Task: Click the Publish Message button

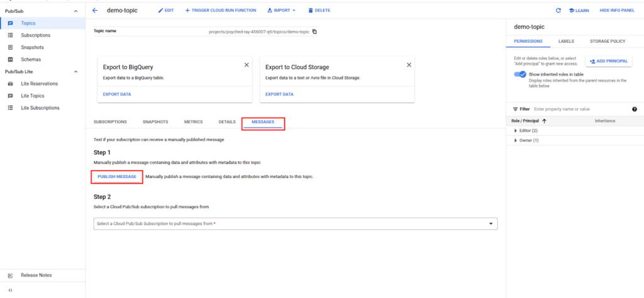Action: pos(117,177)
